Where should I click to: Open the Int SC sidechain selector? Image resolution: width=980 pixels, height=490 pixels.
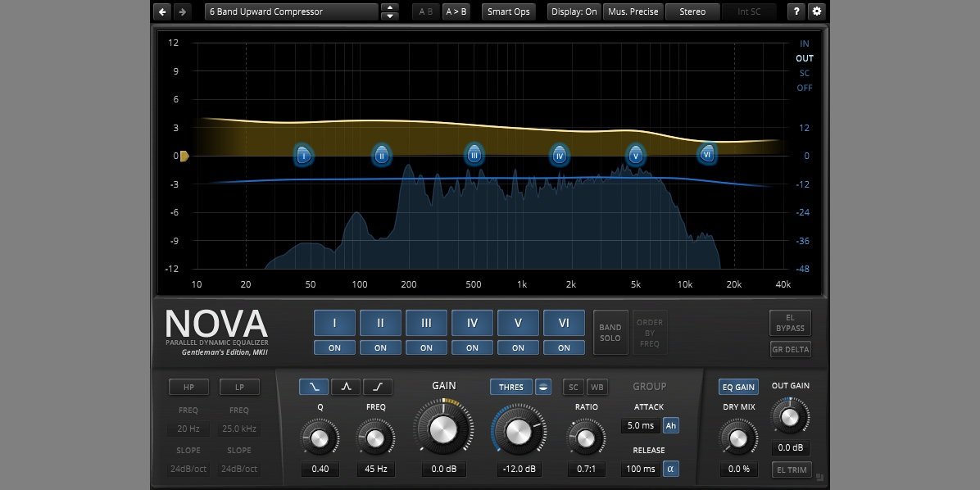pos(749,11)
